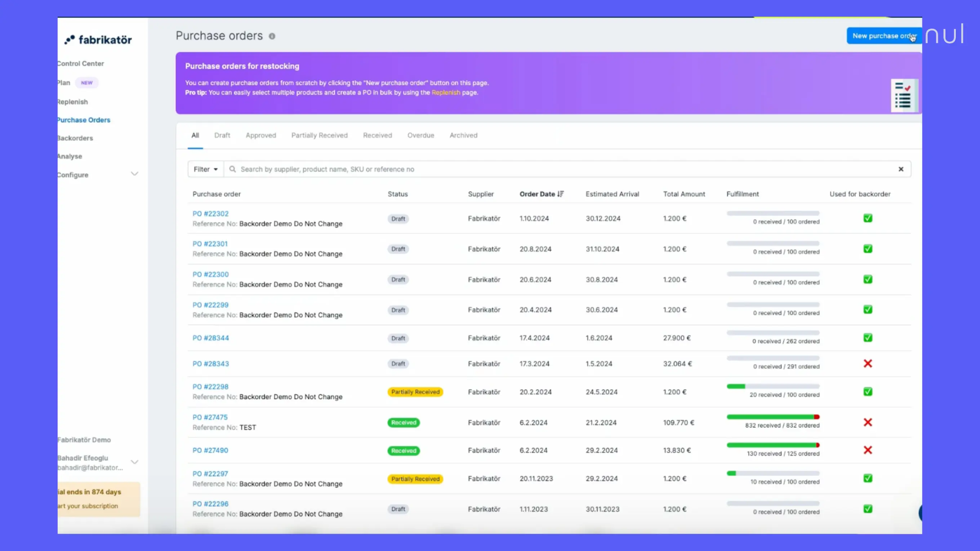Click the New purchase order button

[884, 36]
